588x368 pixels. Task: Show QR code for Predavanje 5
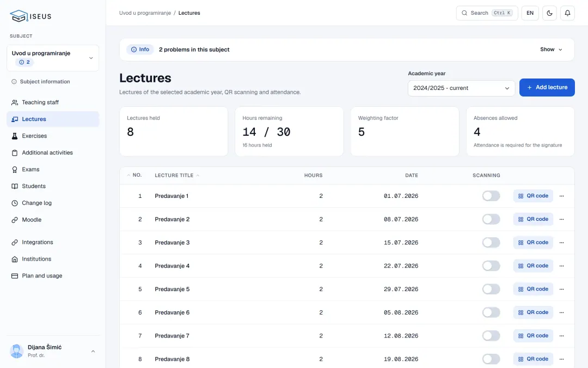[x=533, y=289]
